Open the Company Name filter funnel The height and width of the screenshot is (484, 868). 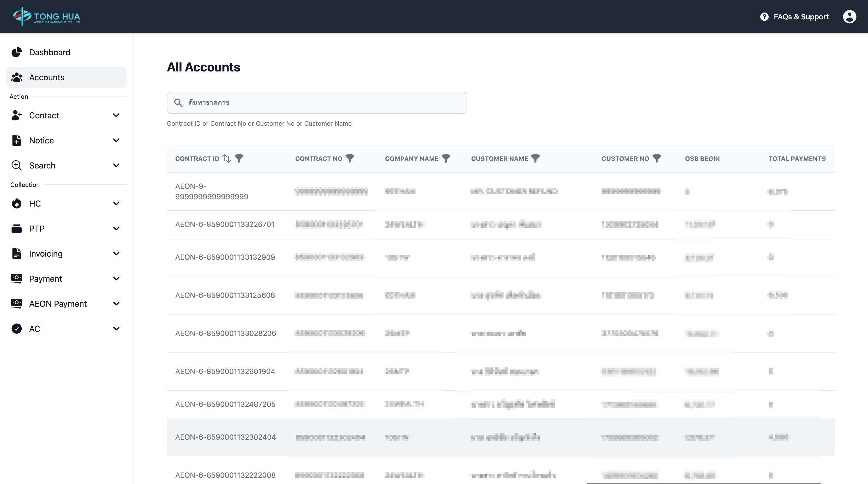446,158
